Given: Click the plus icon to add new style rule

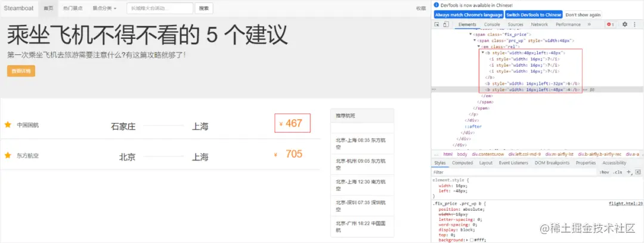Looking at the screenshot, I should (628, 173).
